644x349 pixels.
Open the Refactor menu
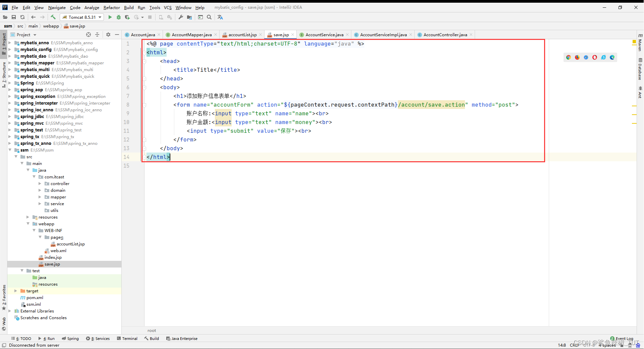pos(112,7)
